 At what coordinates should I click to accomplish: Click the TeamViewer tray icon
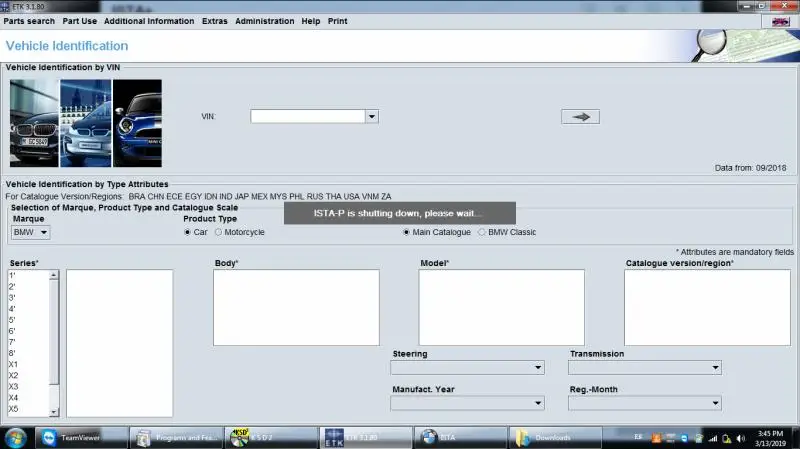pos(684,438)
